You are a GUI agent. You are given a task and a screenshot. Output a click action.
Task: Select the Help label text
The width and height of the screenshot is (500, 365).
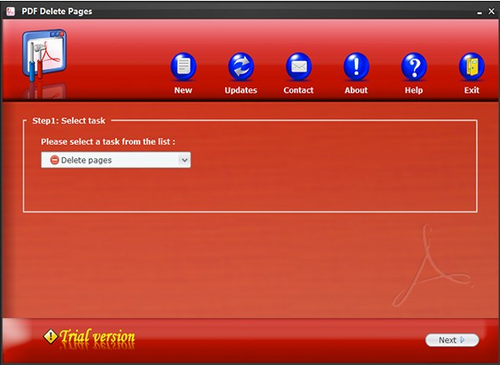[x=414, y=90]
